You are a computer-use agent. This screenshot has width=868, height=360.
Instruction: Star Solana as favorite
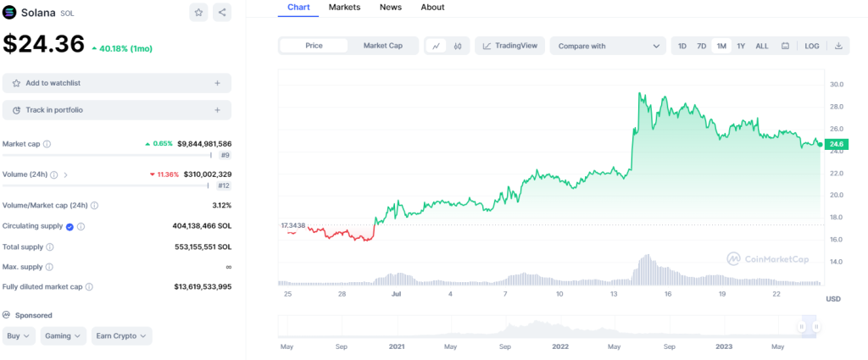198,12
